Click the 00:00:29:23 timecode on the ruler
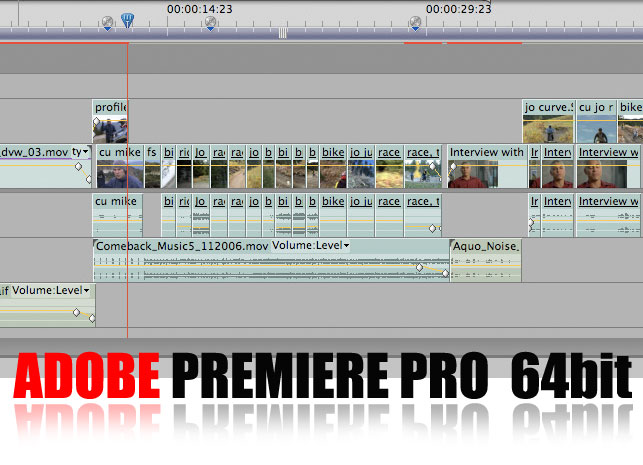Screen dimensions: 643x465 click(x=458, y=9)
